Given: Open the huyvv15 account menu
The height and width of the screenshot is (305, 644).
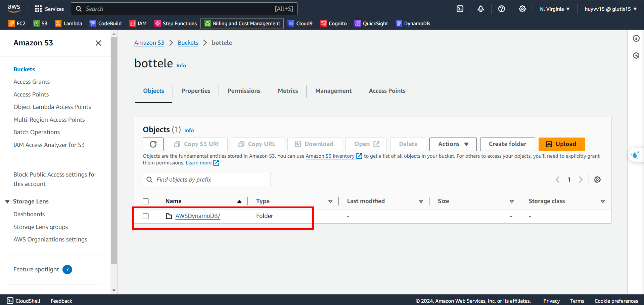Looking at the screenshot, I should tap(611, 9).
